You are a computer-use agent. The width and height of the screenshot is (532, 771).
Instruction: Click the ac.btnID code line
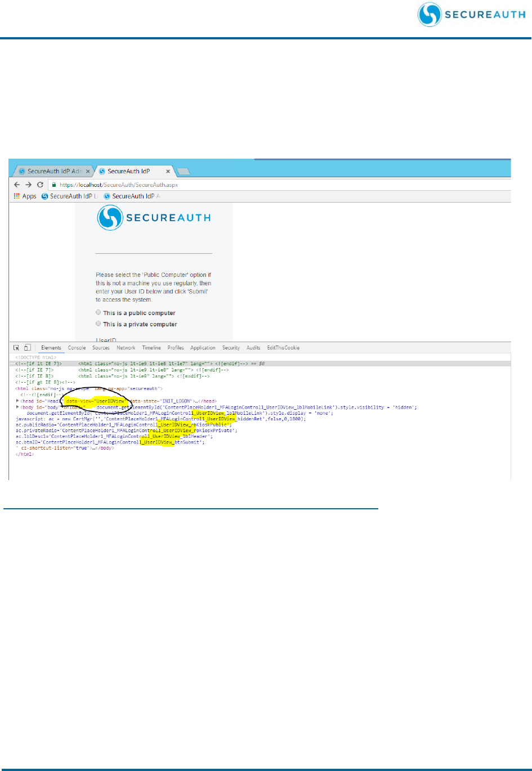point(110,442)
